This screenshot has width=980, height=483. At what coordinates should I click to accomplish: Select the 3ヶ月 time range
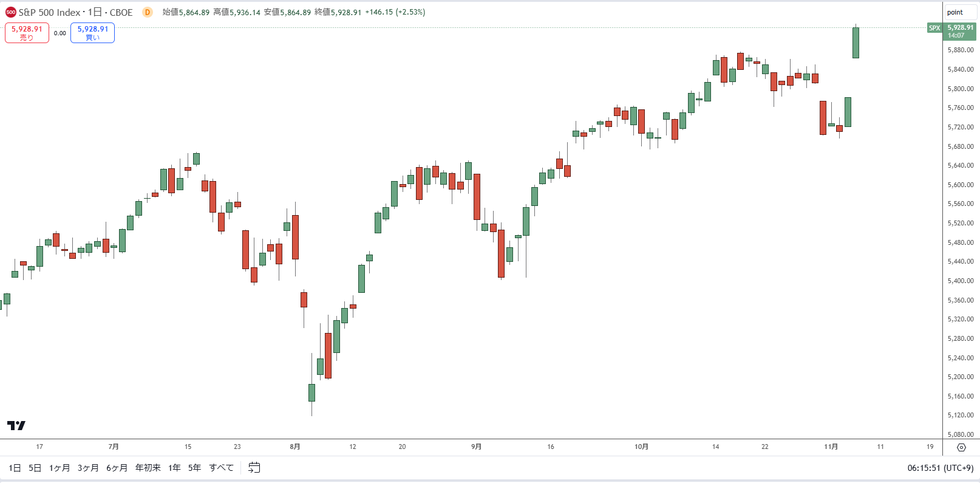coord(88,468)
